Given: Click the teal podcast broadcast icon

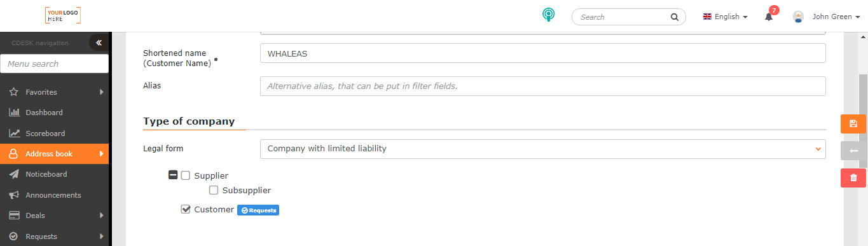Looking at the screenshot, I should [548, 16].
